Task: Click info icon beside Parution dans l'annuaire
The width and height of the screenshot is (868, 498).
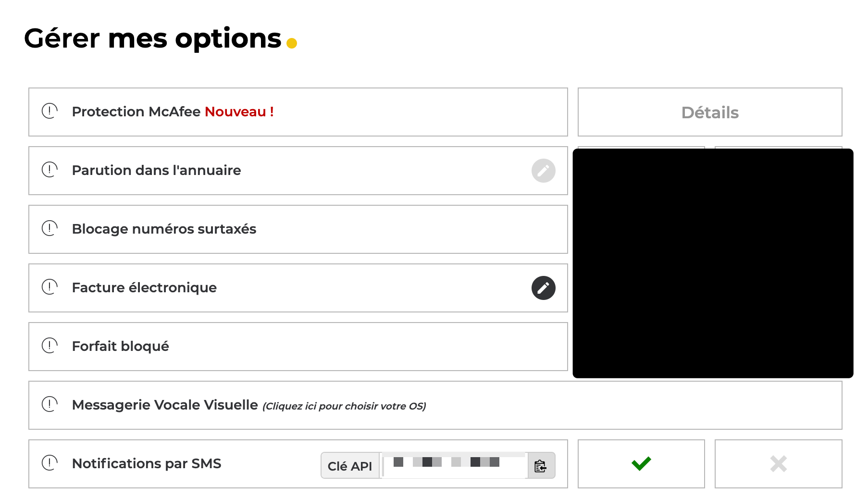Action: click(x=50, y=170)
